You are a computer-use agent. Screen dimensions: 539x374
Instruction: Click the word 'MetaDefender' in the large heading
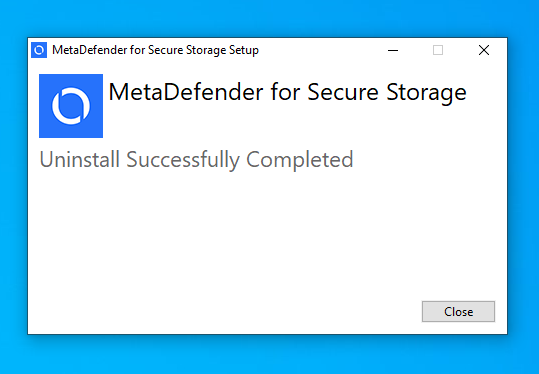(186, 92)
